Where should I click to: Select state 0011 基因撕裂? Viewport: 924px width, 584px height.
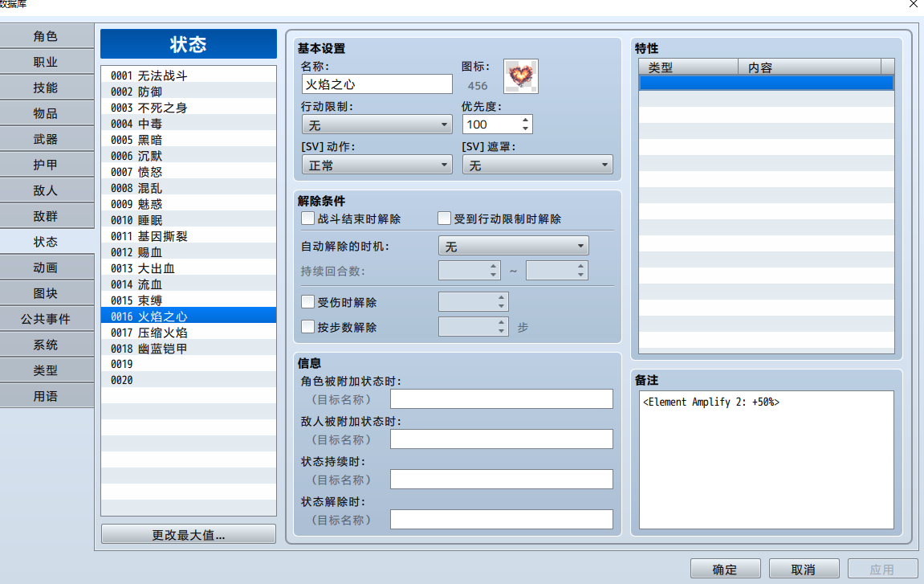(x=188, y=236)
